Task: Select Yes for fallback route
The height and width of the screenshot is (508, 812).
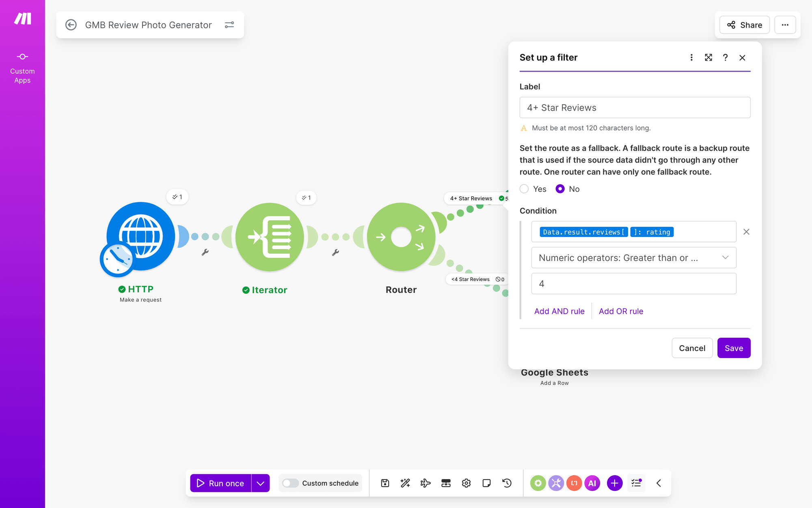Action: [524, 189]
